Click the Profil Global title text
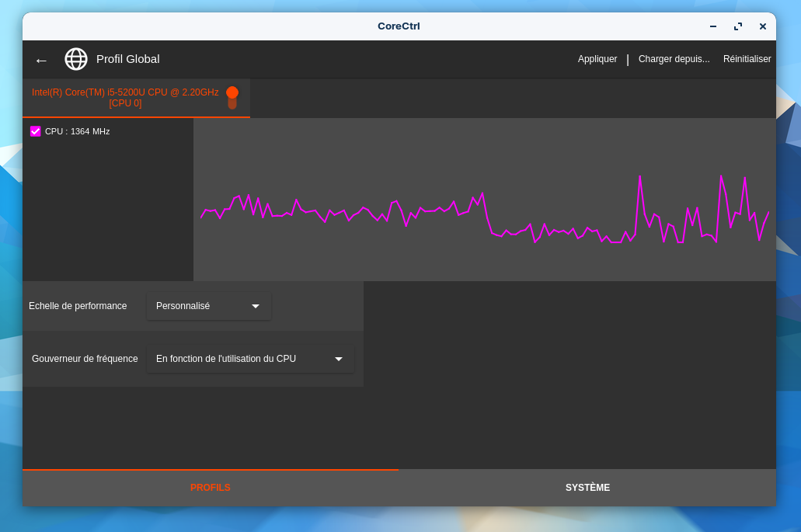 [128, 59]
